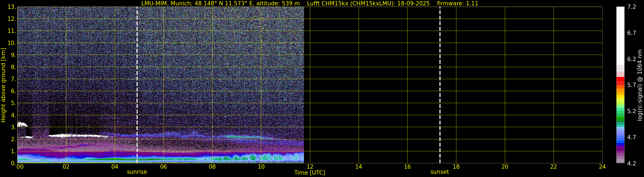Click the colorbar tick value '7.2'
This screenshot has height=177, width=644.
point(632,7)
